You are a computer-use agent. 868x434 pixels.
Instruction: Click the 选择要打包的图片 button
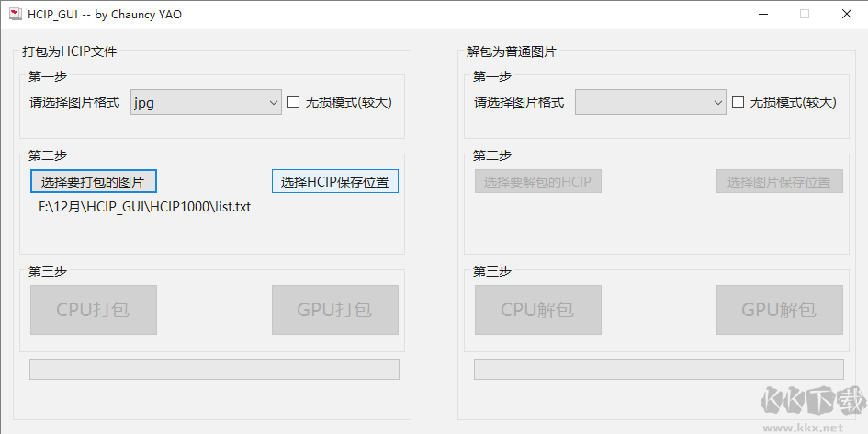[x=94, y=181]
